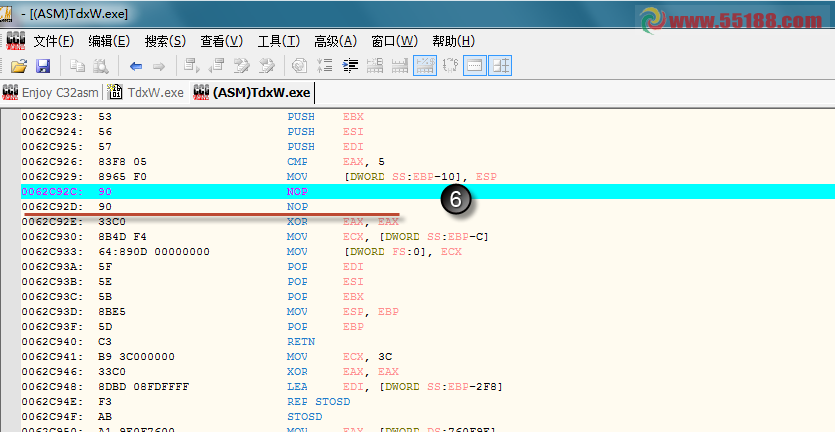Click the notepad icon with right arrow
This screenshot has width=835, height=432.
(242, 66)
